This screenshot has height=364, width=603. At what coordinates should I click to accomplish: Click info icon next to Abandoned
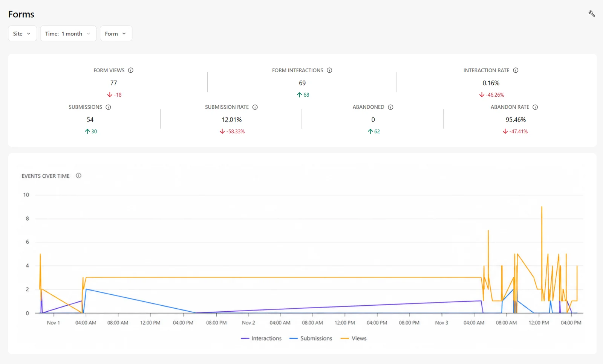390,107
